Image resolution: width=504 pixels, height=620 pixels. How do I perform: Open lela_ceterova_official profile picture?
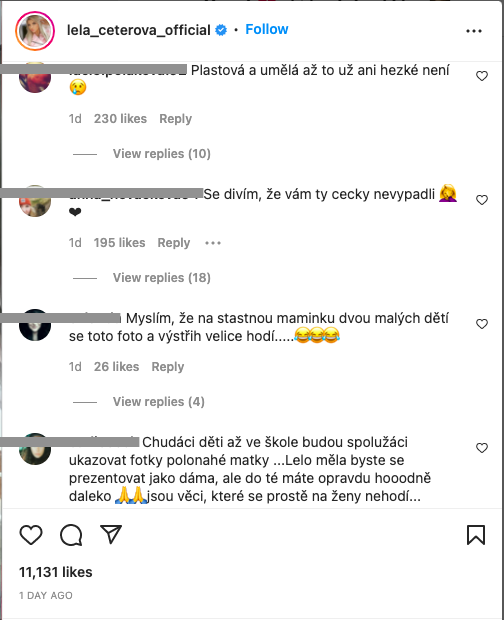(x=35, y=31)
